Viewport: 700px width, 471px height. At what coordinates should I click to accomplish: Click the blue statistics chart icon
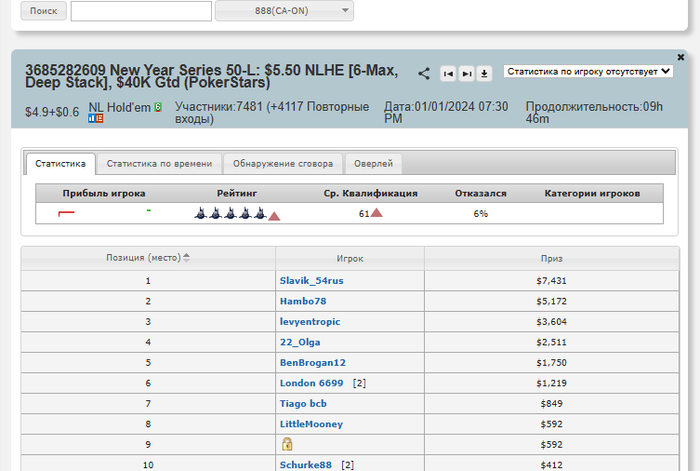tap(92, 118)
